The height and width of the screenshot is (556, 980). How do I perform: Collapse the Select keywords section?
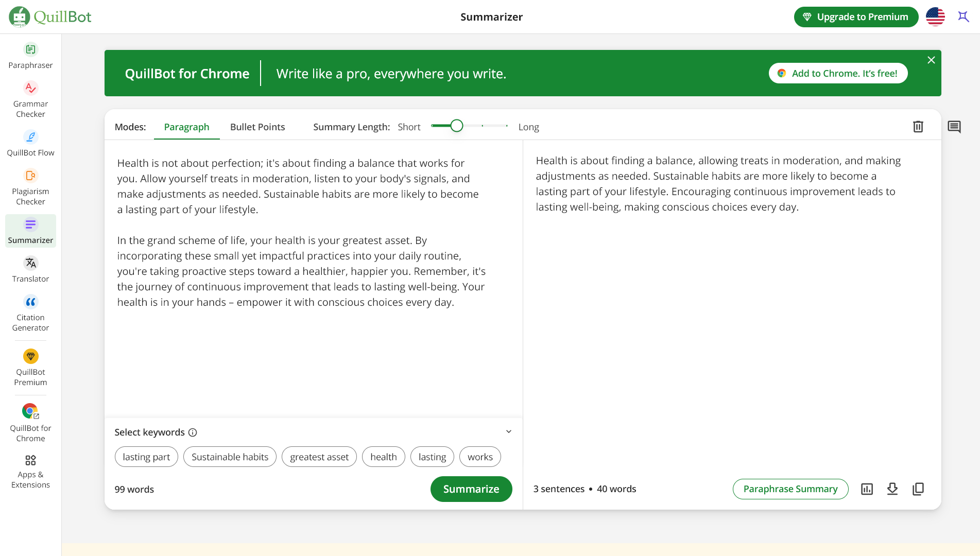(x=509, y=432)
